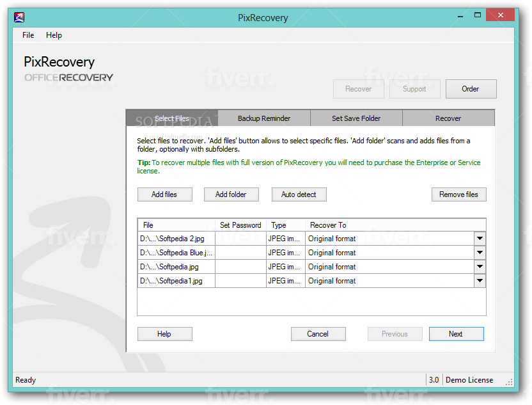The height and width of the screenshot is (405, 532).
Task: Expand Recover To dropdown for Softpedia Blue row
Action: click(480, 253)
